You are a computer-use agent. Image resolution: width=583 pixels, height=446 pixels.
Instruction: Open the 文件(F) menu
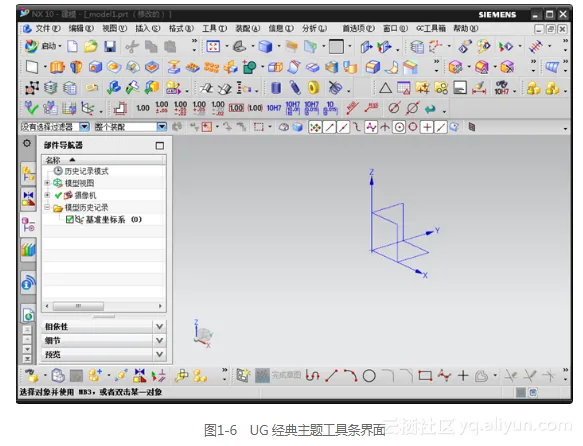[x=48, y=29]
